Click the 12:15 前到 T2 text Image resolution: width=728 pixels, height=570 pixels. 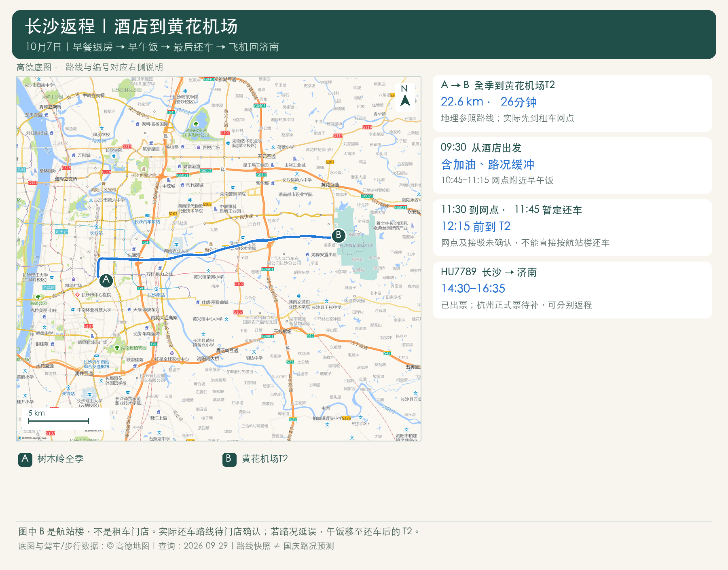click(476, 226)
